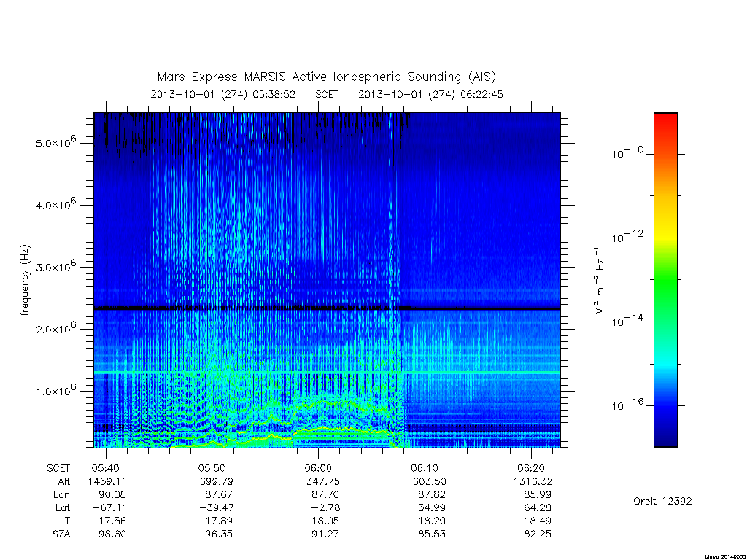Click the black horizontal band near 2.3 MHz

327,308
